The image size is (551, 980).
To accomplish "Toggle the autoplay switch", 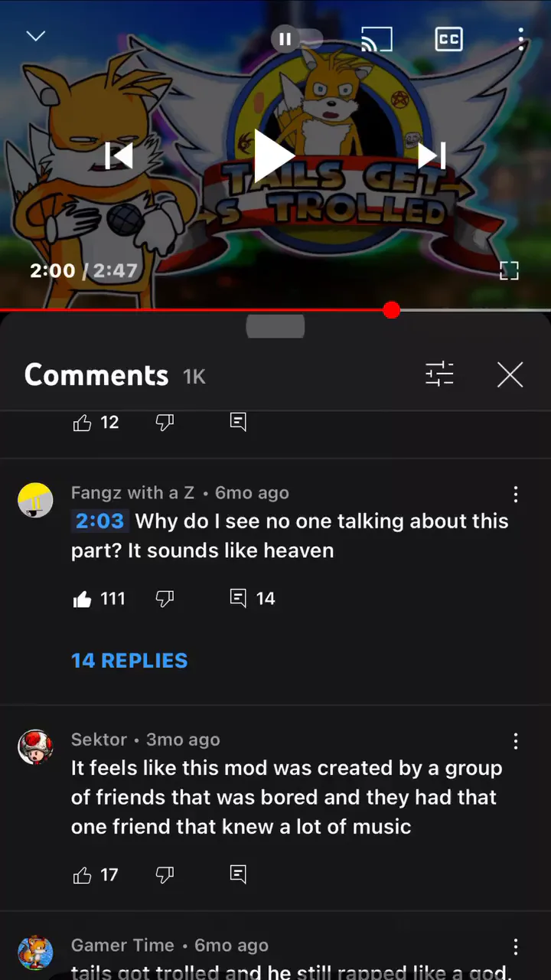I will (x=297, y=38).
